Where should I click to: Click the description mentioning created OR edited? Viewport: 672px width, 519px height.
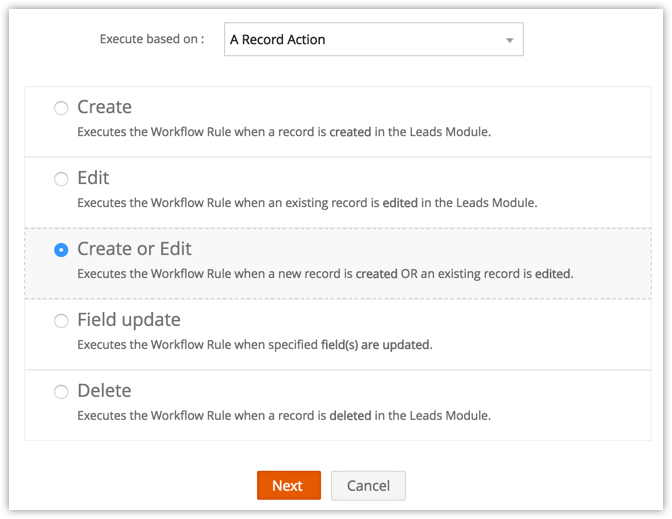(325, 273)
